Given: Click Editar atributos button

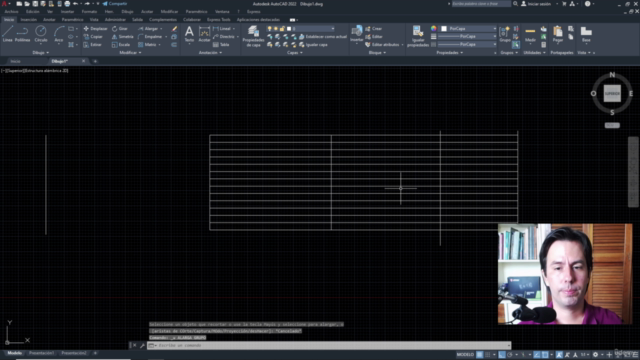Looking at the screenshot, I should [x=382, y=44].
